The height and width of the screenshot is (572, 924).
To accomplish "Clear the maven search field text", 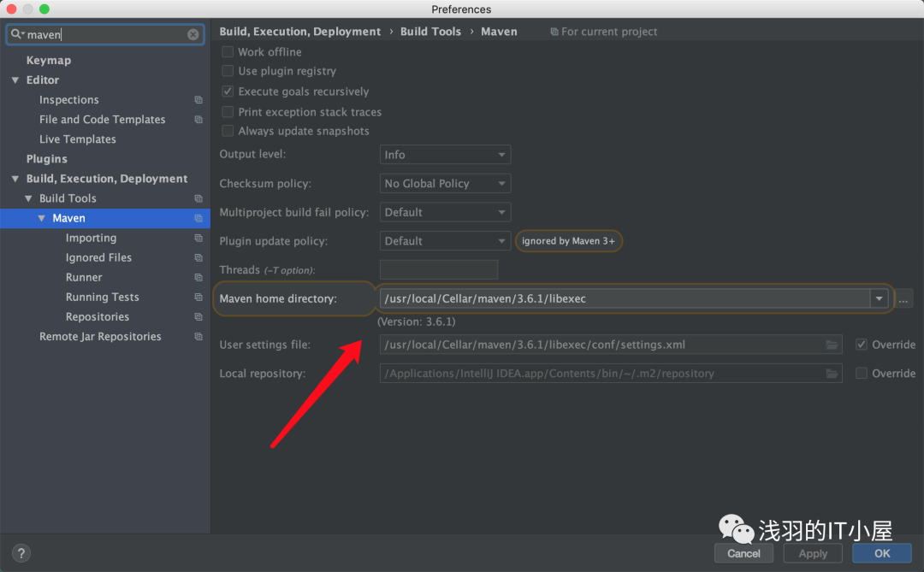I will click(193, 35).
